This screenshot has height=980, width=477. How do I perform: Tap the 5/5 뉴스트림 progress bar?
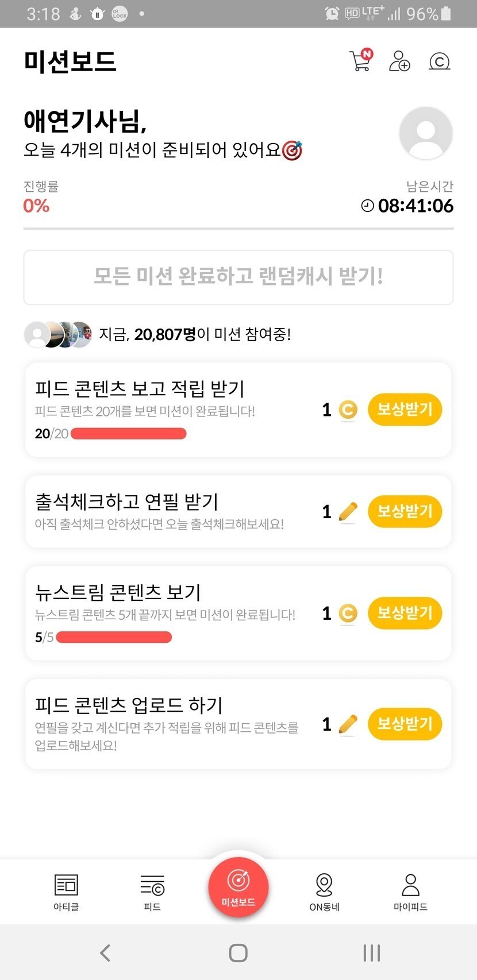114,637
